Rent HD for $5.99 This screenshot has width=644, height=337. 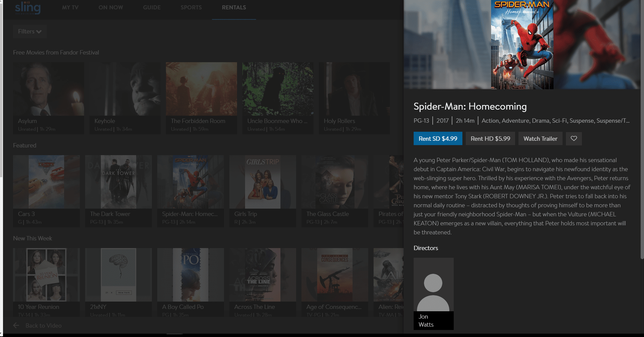click(x=490, y=138)
